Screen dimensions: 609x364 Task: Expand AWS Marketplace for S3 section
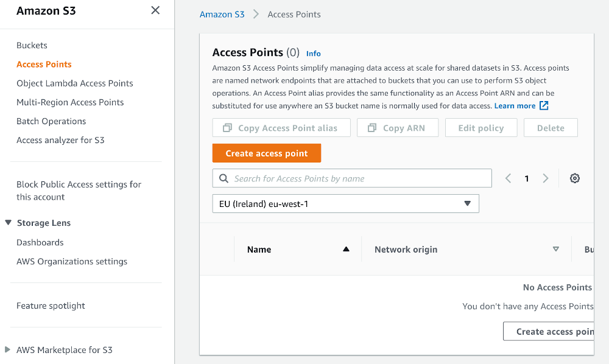pyautogui.click(x=8, y=349)
